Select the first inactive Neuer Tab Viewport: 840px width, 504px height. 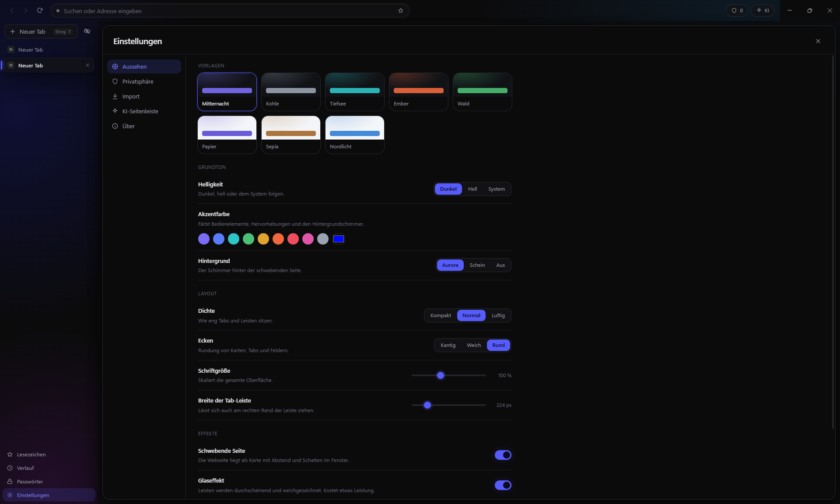point(49,50)
